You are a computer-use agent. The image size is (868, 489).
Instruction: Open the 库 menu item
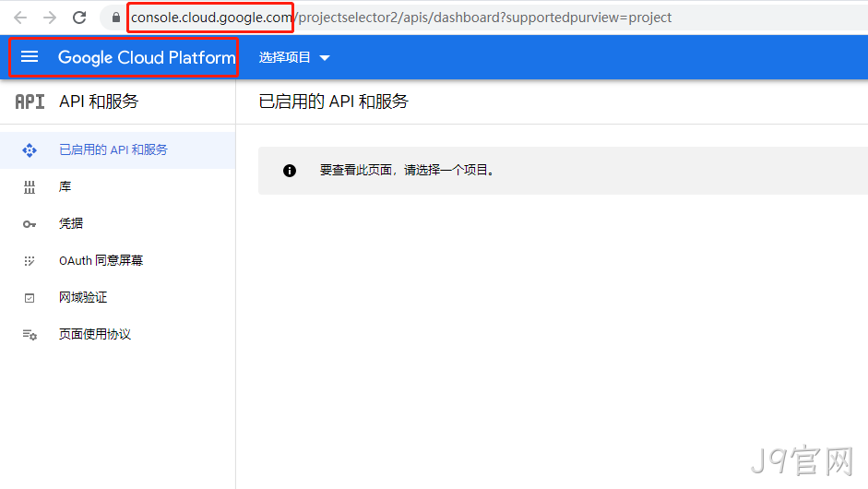pyautogui.click(x=117, y=186)
